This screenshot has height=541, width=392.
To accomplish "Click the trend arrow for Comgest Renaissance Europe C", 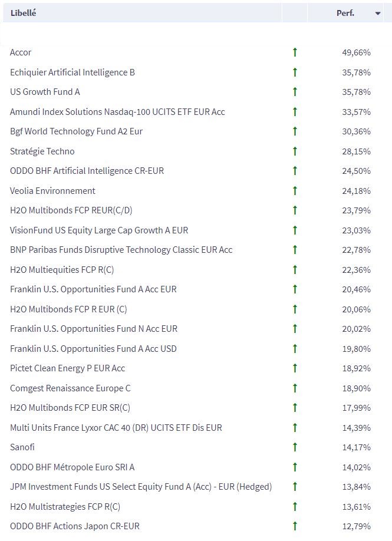I will (x=295, y=388).
